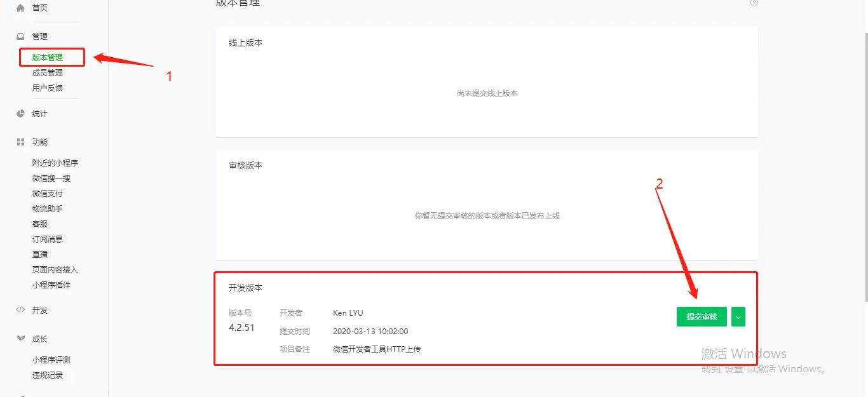Go to 用户反馈 page
The height and width of the screenshot is (397, 868).
pyautogui.click(x=48, y=88)
